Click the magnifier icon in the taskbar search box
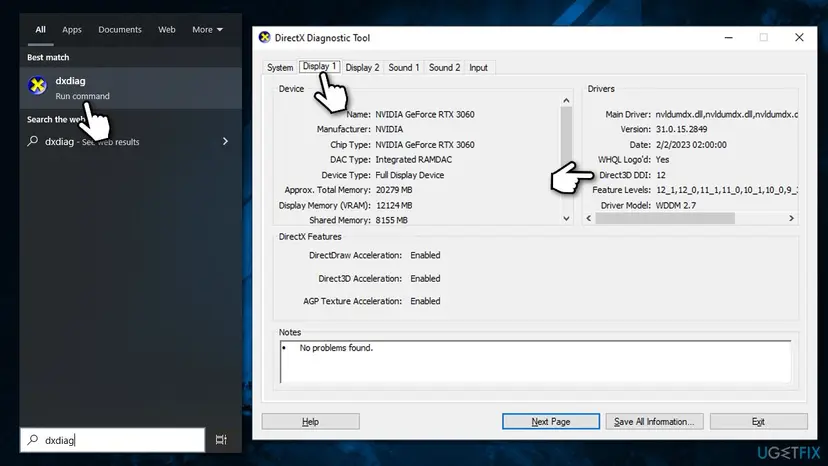The width and height of the screenshot is (828, 466). click(x=33, y=440)
